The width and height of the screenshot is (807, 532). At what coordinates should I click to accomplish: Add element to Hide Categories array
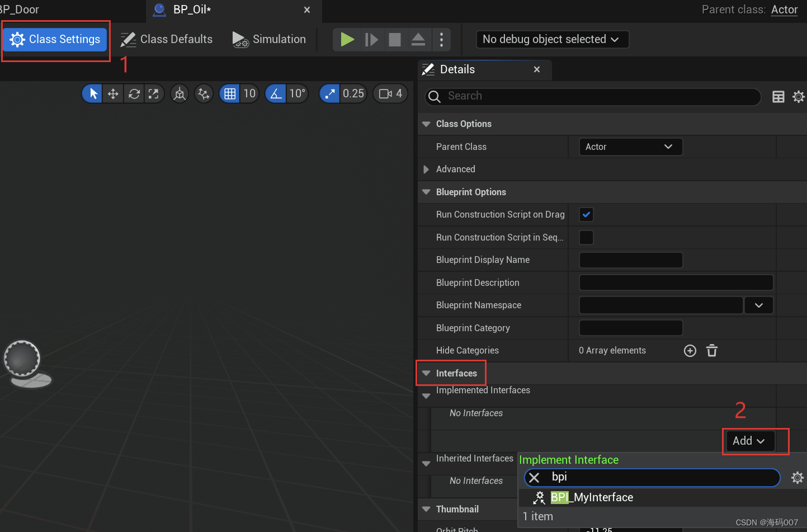[x=690, y=351]
